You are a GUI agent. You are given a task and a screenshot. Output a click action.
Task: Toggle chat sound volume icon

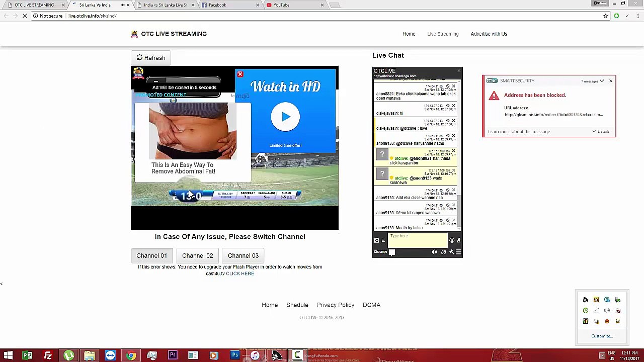point(434,252)
